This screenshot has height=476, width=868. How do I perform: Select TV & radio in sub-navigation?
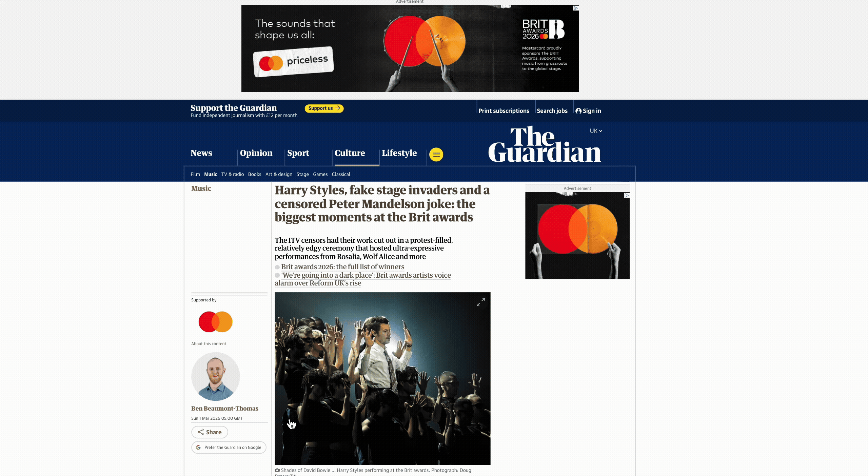click(233, 174)
